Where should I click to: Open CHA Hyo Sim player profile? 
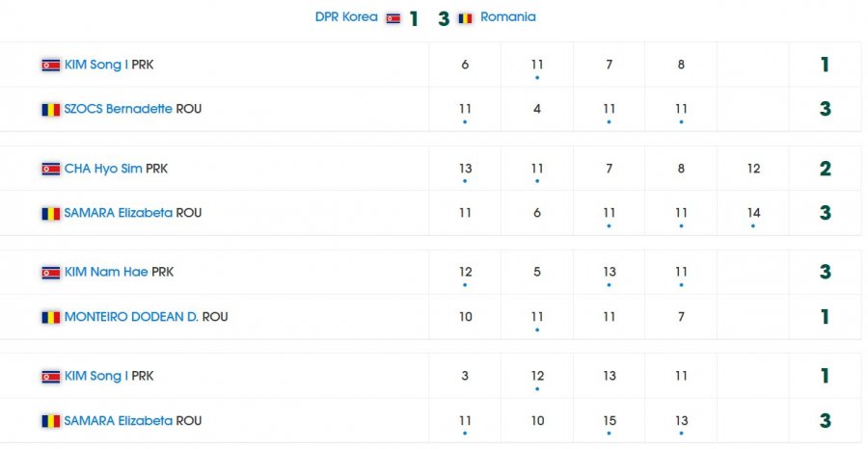tap(103, 169)
